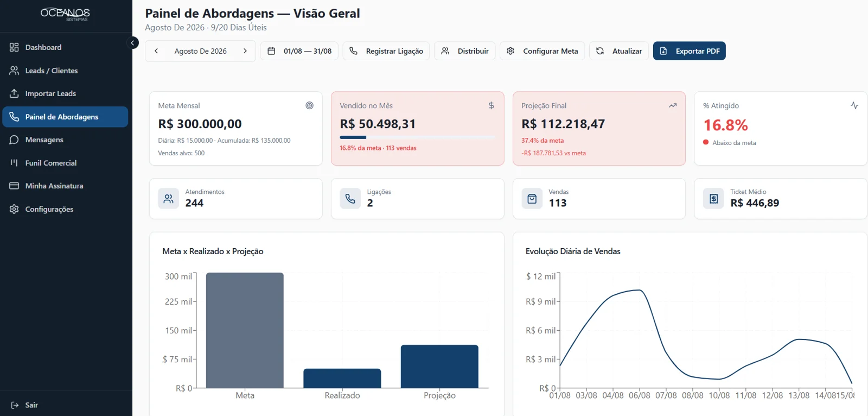Click the Agosto De 2026 month label
This screenshot has height=416, width=868.
(201, 51)
